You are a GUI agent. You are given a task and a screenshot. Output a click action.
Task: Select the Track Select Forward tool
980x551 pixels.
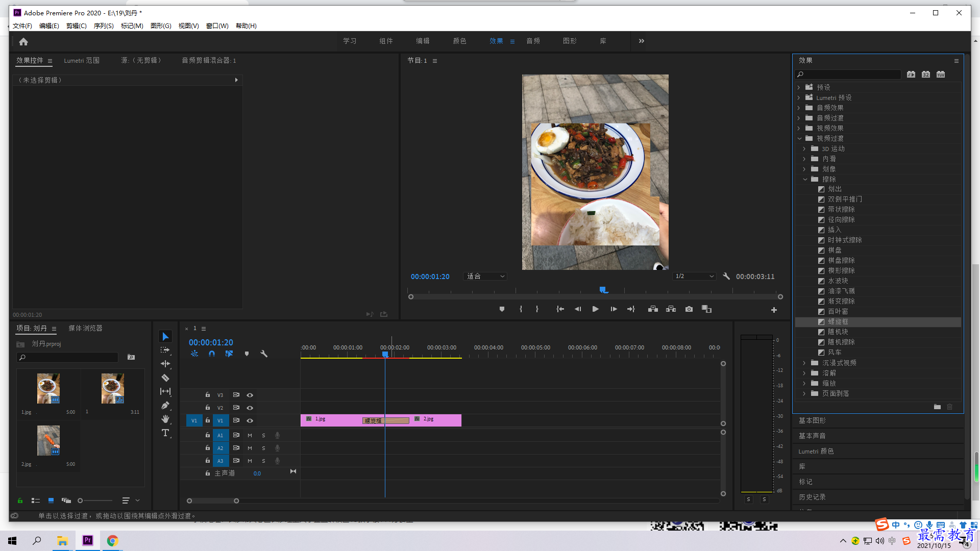tap(165, 350)
